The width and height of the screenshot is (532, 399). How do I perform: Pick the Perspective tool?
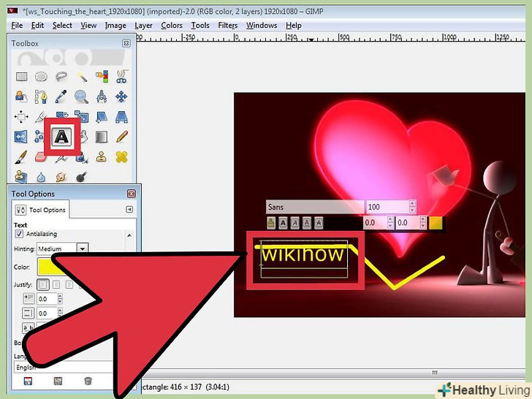pyautogui.click(x=121, y=117)
